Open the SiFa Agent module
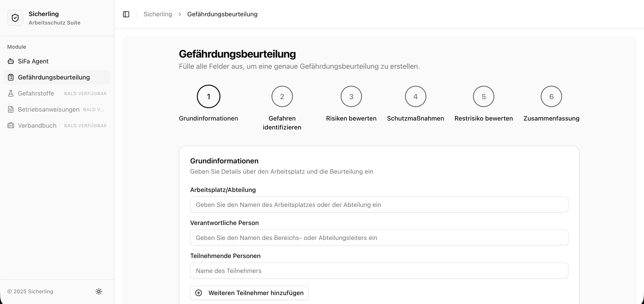The image size is (644, 304). tap(33, 61)
